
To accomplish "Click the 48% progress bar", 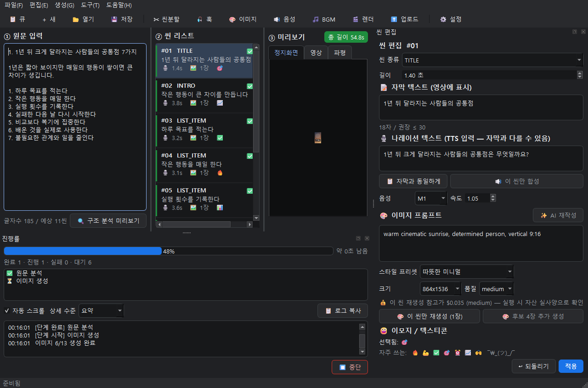I will (x=169, y=251).
